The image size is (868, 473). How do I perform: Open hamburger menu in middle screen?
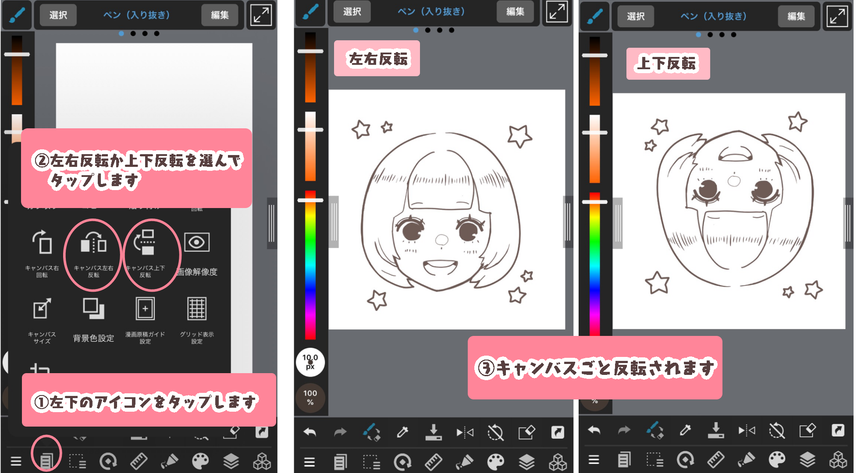[x=309, y=462]
